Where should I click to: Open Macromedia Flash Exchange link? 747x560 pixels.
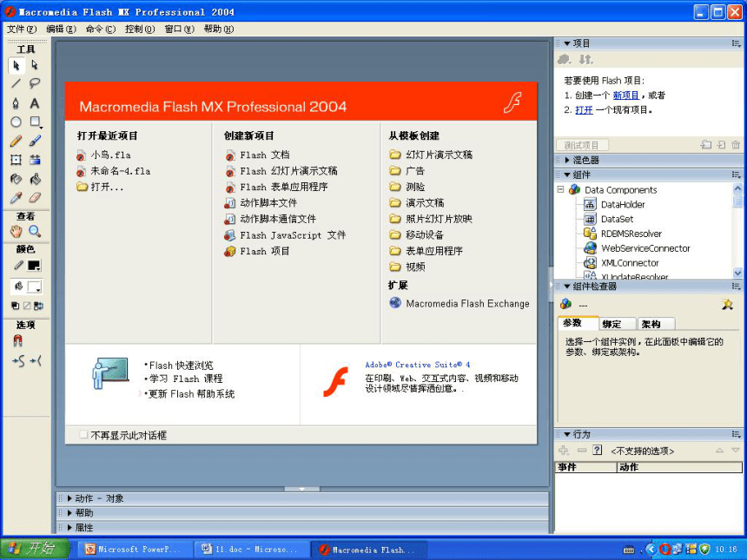[459, 303]
